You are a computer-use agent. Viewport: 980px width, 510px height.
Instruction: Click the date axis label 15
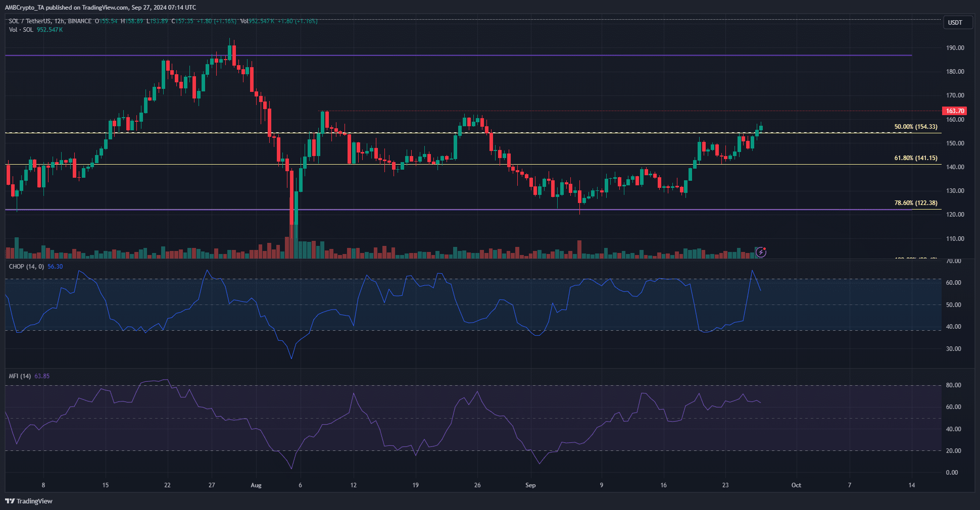[x=105, y=485]
